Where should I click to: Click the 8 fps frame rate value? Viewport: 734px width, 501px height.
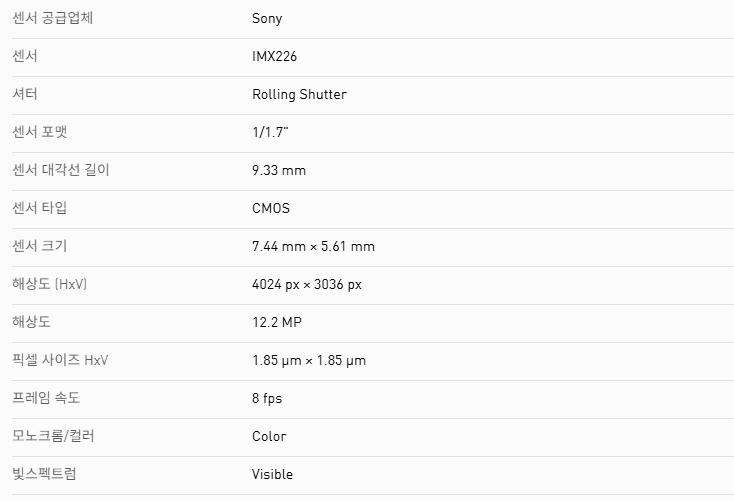click(x=267, y=398)
